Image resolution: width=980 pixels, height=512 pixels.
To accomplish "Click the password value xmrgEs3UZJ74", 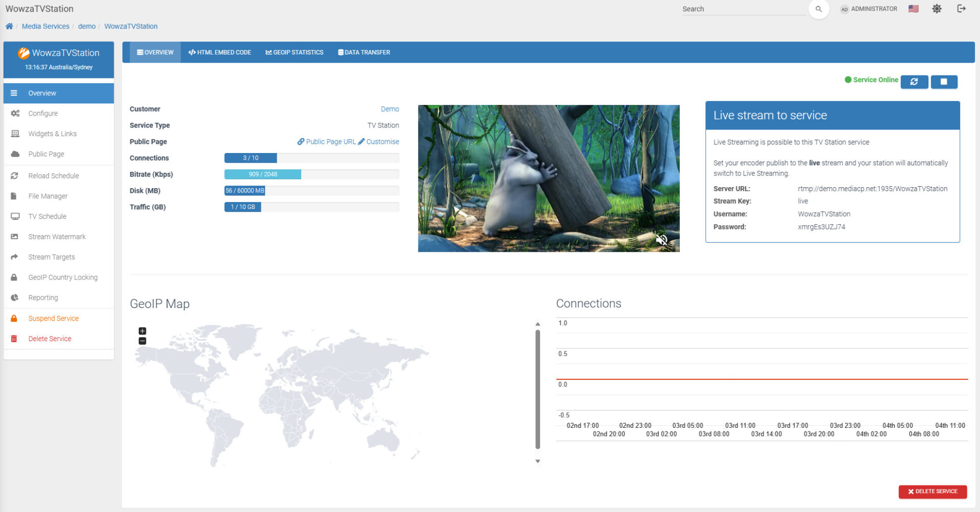I will [822, 227].
